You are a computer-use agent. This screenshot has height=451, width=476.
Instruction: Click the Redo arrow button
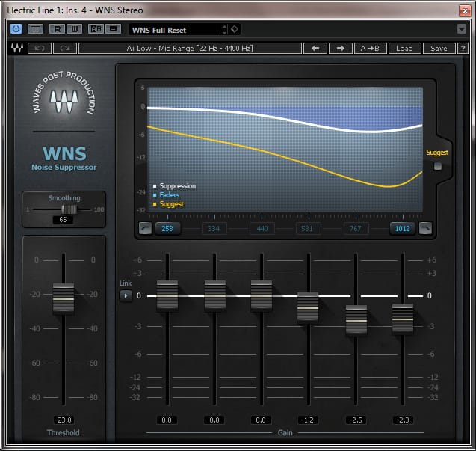point(65,49)
